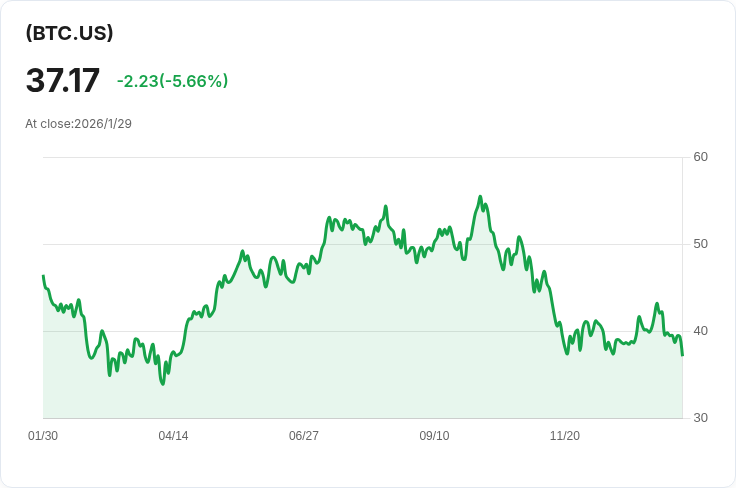Click the final end point of the price line
This screenshot has width=736, height=488.
(682, 355)
